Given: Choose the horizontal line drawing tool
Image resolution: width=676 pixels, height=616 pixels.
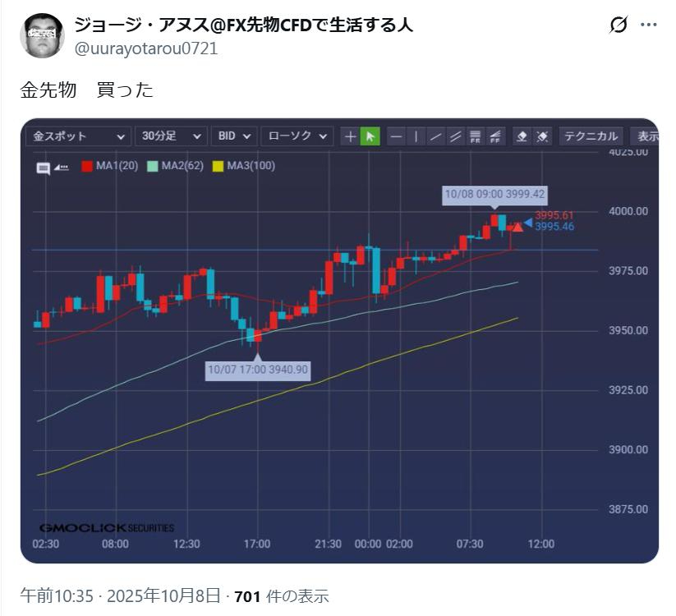Looking at the screenshot, I should point(396,136).
